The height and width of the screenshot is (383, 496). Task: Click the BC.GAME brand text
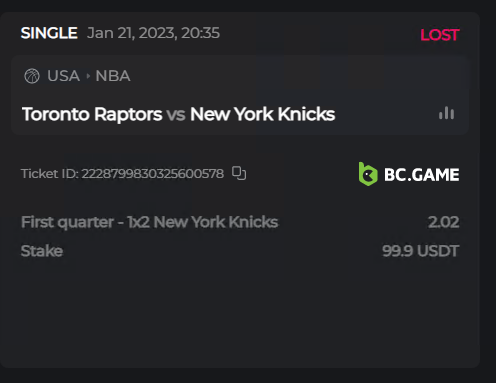422,175
